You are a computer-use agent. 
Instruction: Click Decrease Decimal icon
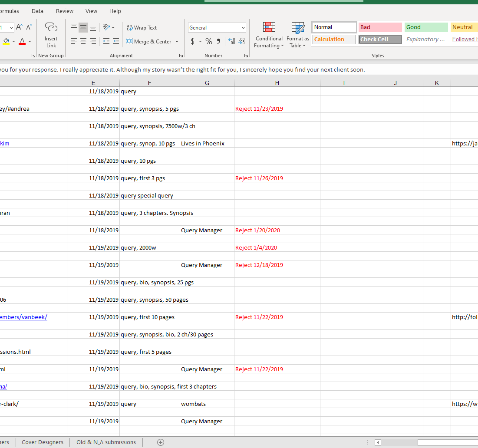pos(241,41)
